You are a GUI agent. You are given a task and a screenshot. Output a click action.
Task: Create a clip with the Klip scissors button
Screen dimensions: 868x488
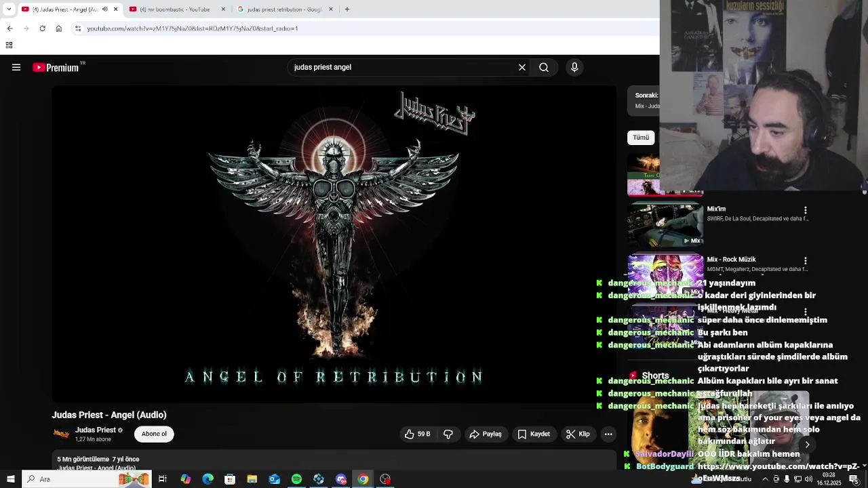[578, 434]
